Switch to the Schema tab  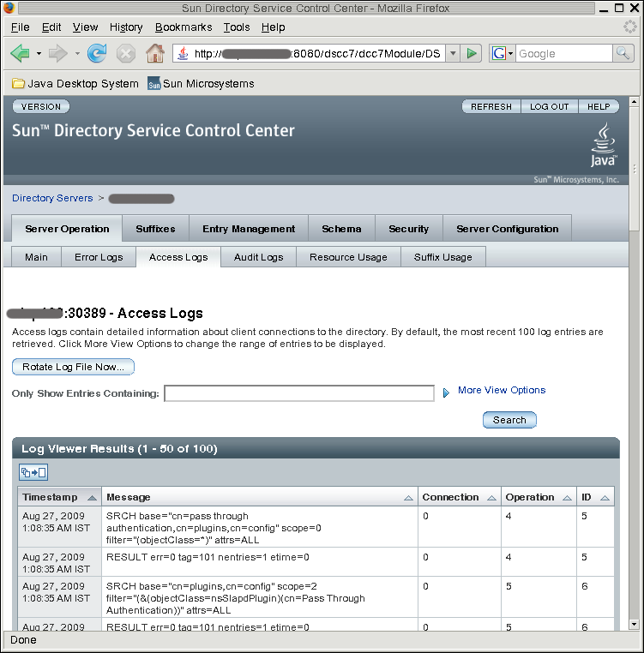341,229
